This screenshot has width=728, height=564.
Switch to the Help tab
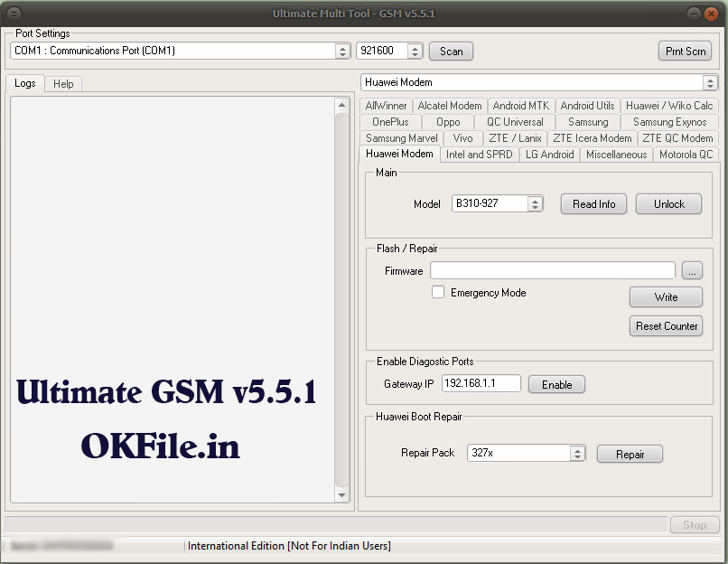tap(63, 84)
